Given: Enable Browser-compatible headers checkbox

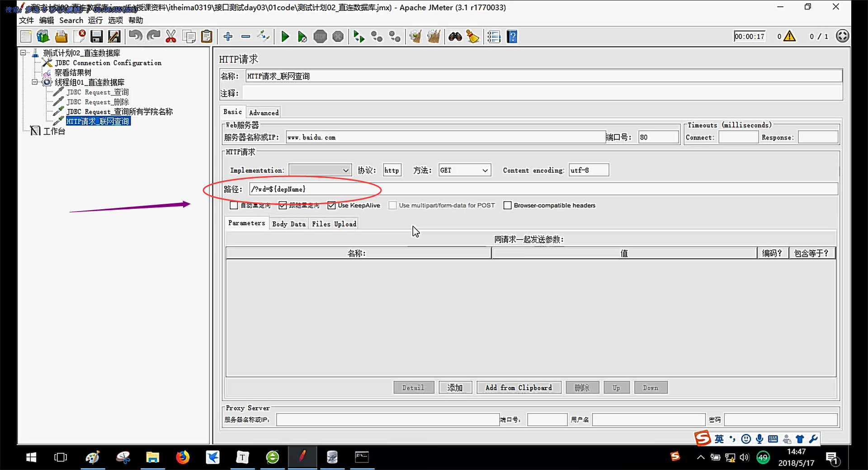Looking at the screenshot, I should (508, 206).
